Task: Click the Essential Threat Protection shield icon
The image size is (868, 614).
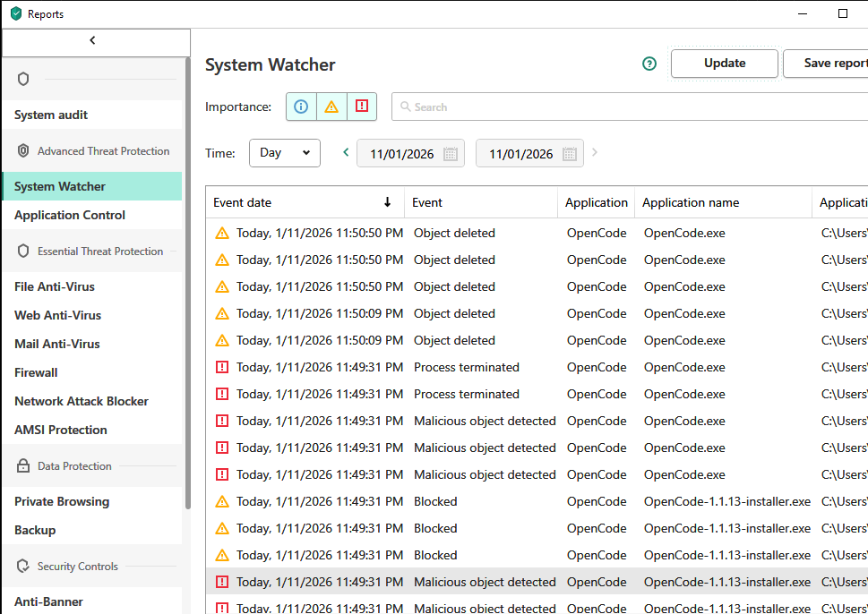Action: [x=23, y=251]
